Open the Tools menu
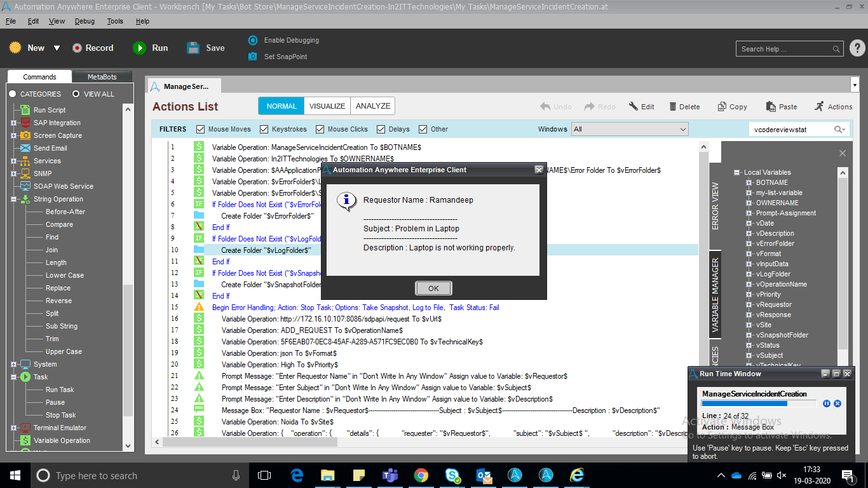This screenshot has height=488, width=868. pyautogui.click(x=115, y=21)
